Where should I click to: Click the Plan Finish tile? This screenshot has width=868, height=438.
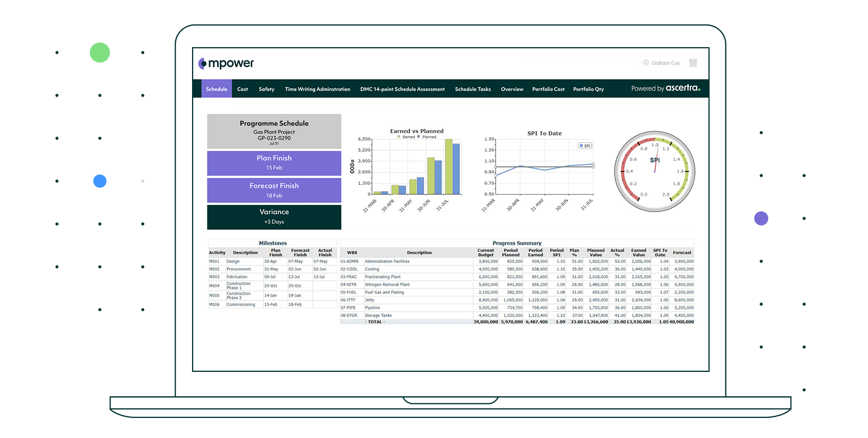pos(274,163)
